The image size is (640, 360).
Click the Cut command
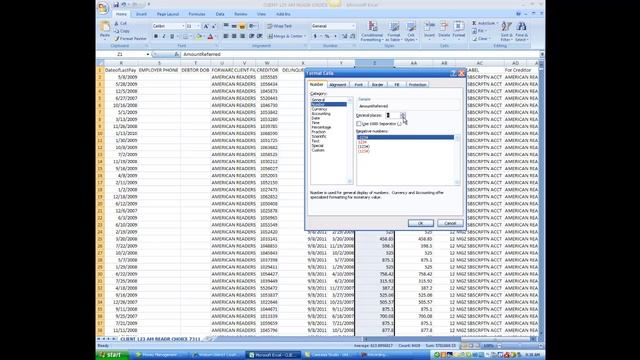click(x=121, y=24)
